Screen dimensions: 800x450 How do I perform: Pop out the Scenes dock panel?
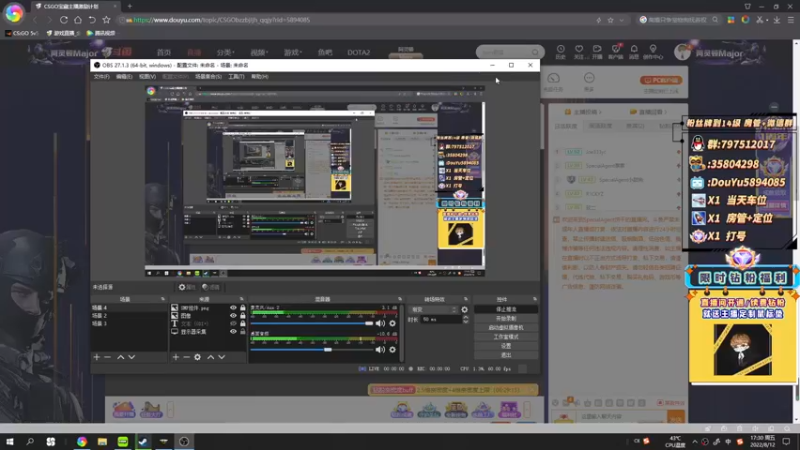[163, 299]
